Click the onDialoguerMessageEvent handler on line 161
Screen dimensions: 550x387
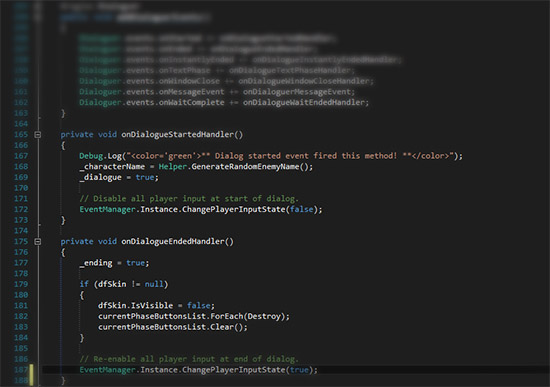(297, 92)
